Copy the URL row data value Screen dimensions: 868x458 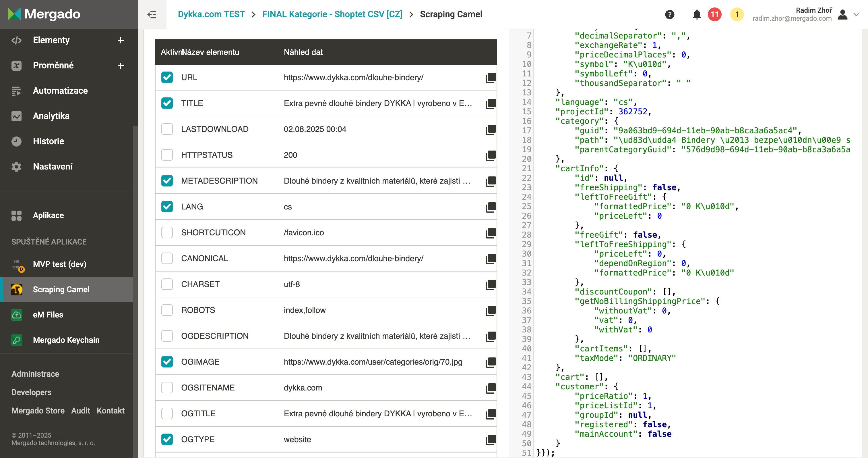491,78
